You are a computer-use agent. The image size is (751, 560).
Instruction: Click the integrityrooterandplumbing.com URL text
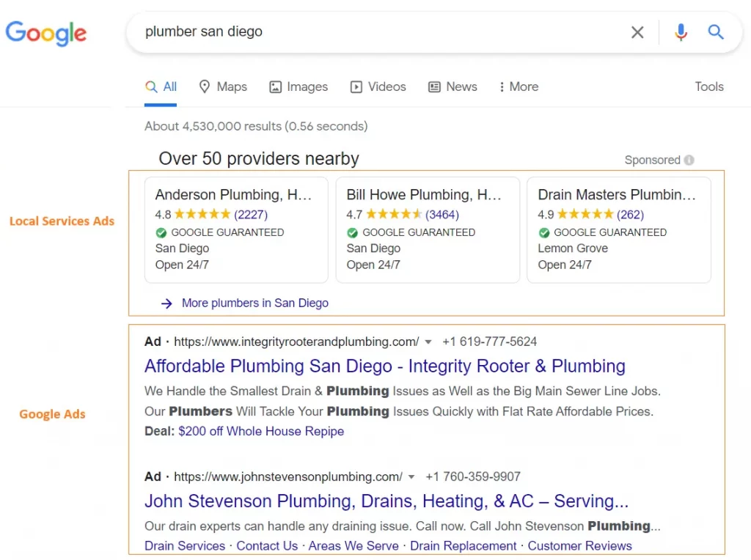[x=296, y=342]
